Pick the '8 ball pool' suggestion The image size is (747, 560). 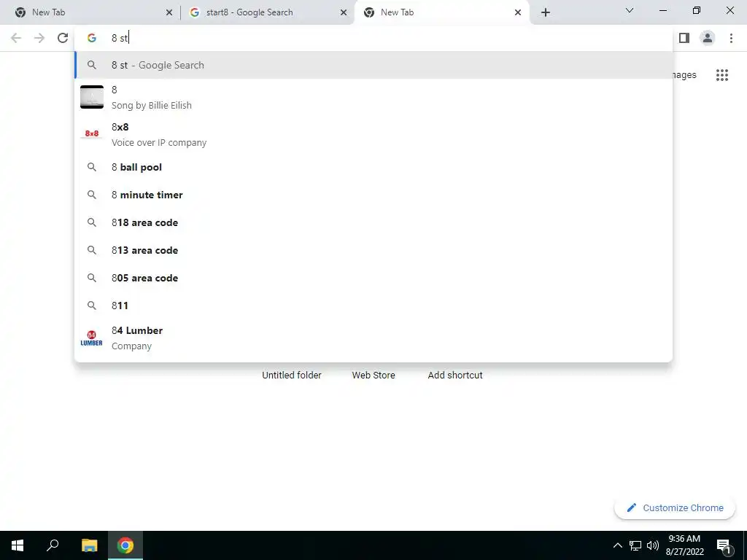click(373, 167)
